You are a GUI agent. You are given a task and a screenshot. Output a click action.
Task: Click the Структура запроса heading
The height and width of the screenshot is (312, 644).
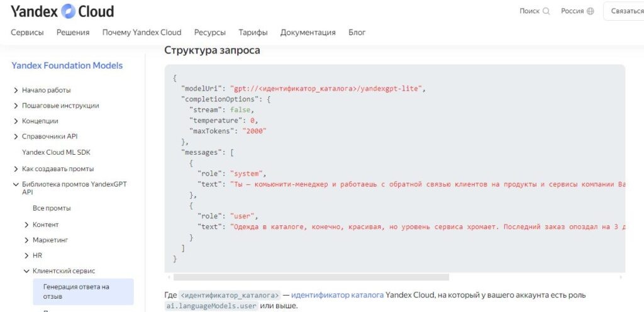coord(213,50)
